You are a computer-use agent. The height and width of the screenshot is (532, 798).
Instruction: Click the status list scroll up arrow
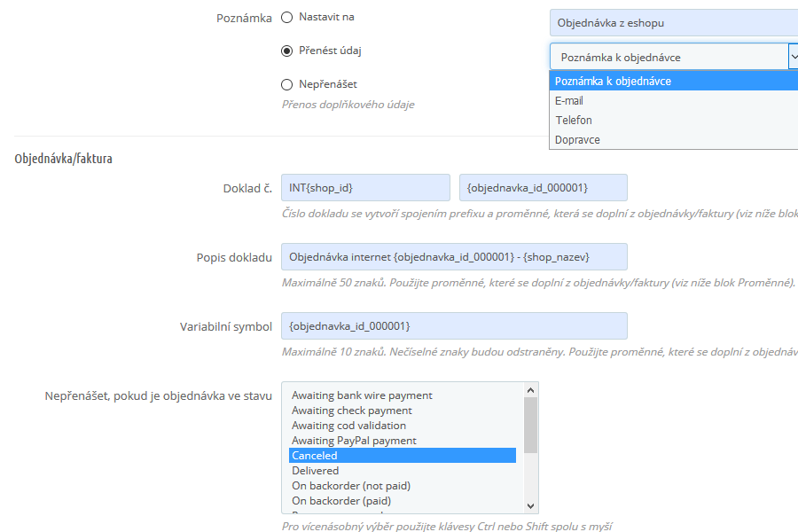pos(531,390)
